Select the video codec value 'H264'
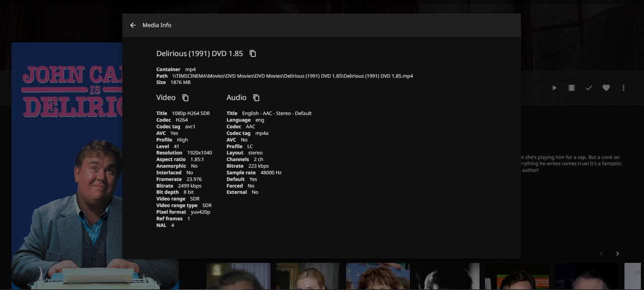644x290 pixels. [182, 120]
